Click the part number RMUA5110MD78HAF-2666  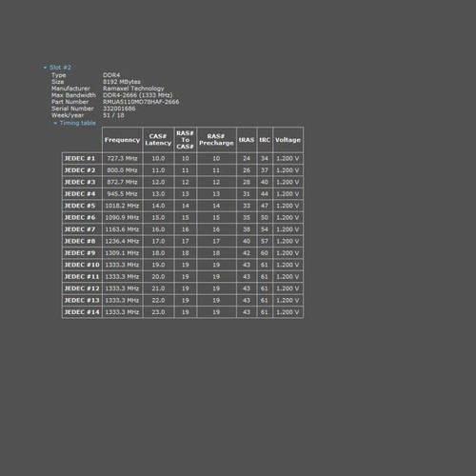[x=141, y=102]
